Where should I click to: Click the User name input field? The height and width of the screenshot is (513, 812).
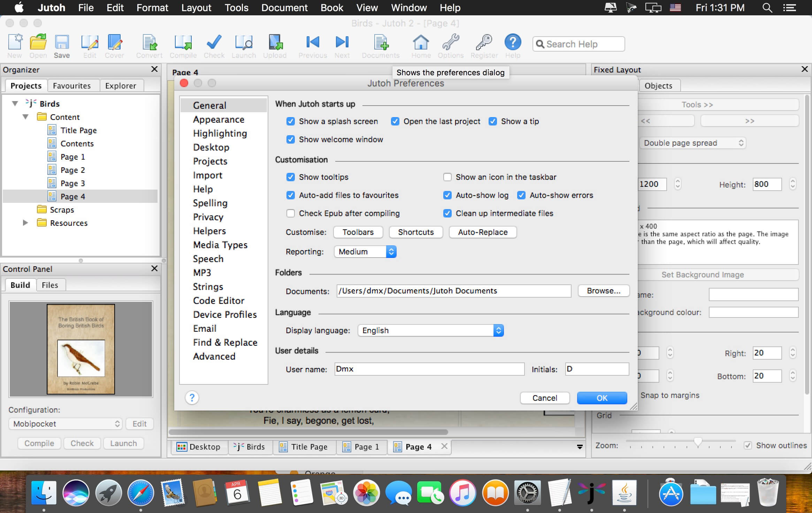click(428, 369)
